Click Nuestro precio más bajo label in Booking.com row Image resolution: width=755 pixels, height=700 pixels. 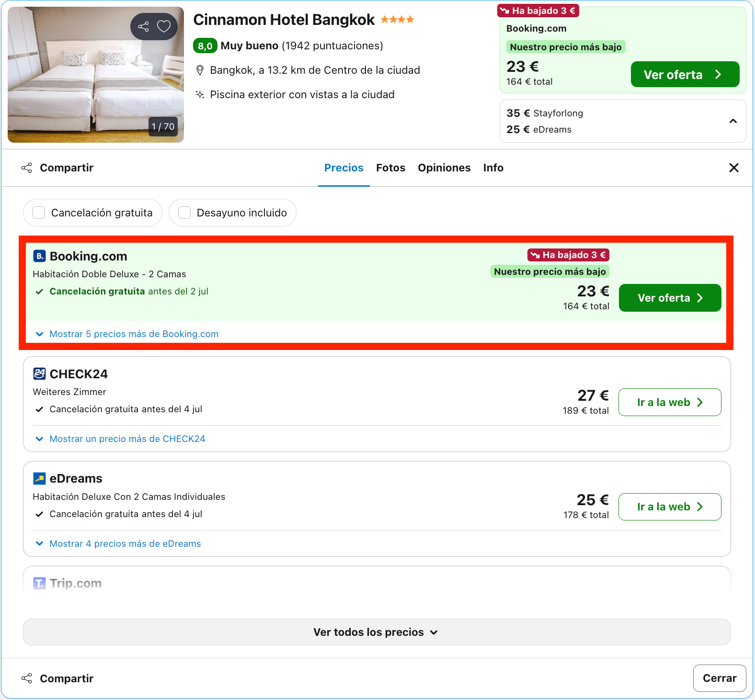(x=550, y=271)
